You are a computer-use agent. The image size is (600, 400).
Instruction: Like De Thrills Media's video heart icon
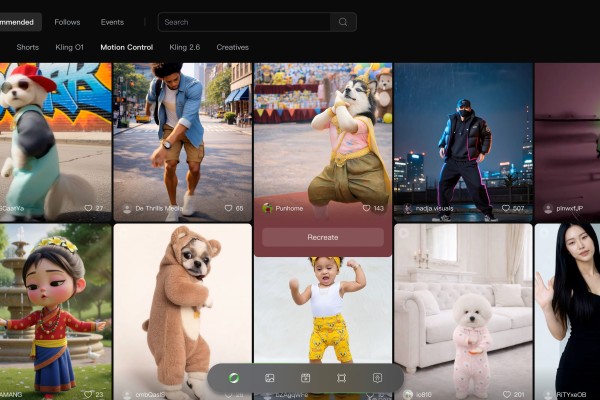[x=228, y=208]
